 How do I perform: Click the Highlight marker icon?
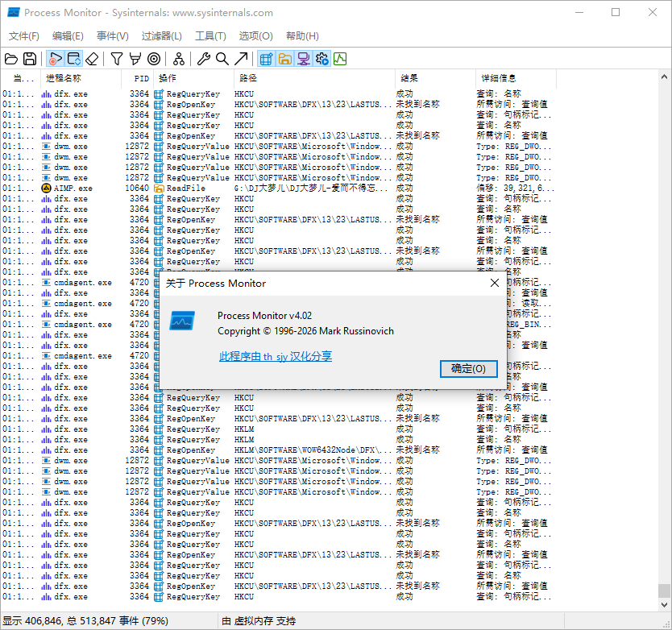[x=135, y=59]
